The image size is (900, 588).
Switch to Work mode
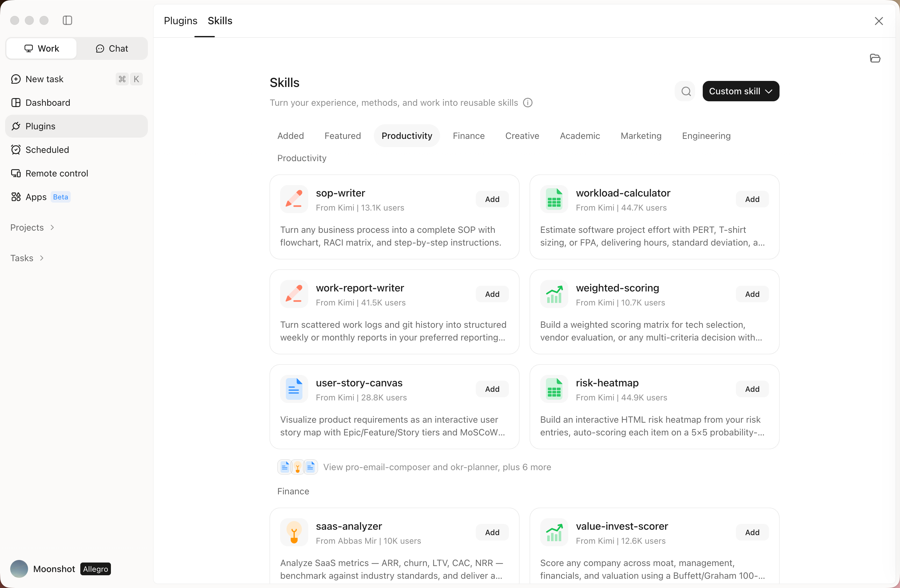click(x=42, y=48)
